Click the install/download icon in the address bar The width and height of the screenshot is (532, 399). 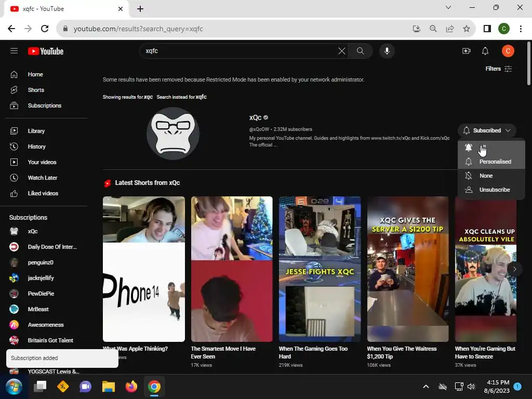tap(416, 29)
